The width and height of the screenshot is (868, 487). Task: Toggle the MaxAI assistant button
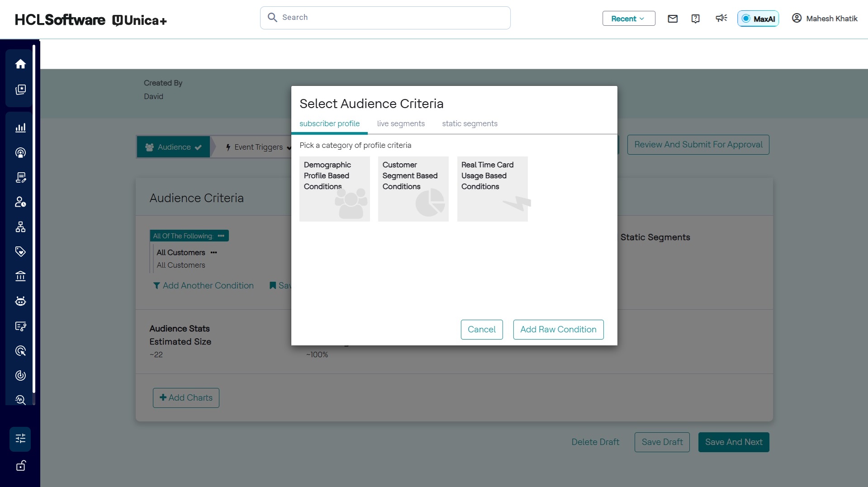point(758,19)
